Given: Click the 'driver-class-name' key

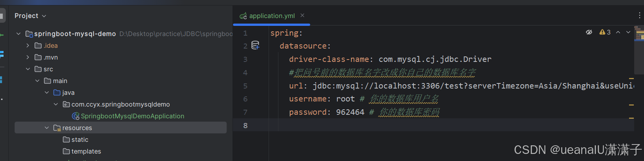Looking at the screenshot, I should click(x=329, y=59).
